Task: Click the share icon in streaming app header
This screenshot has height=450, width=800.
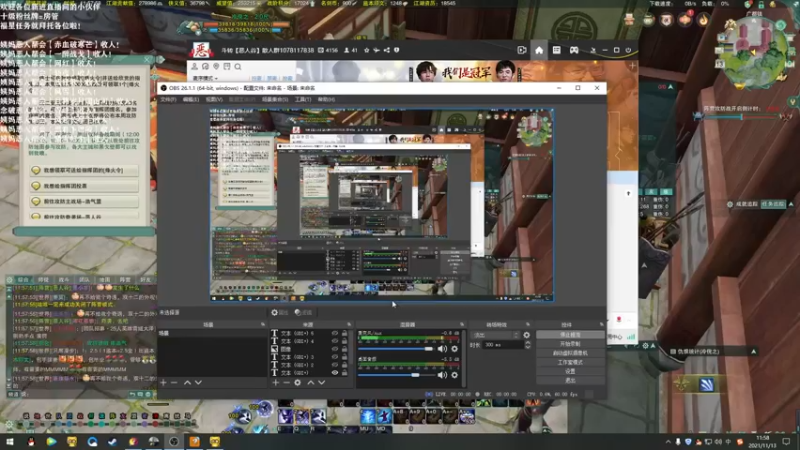Action: pos(387,50)
